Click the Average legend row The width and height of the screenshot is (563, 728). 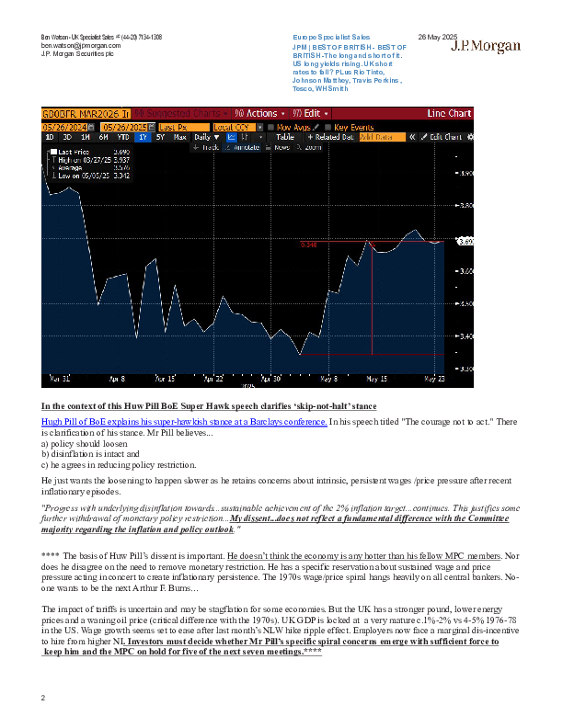click(x=90, y=168)
